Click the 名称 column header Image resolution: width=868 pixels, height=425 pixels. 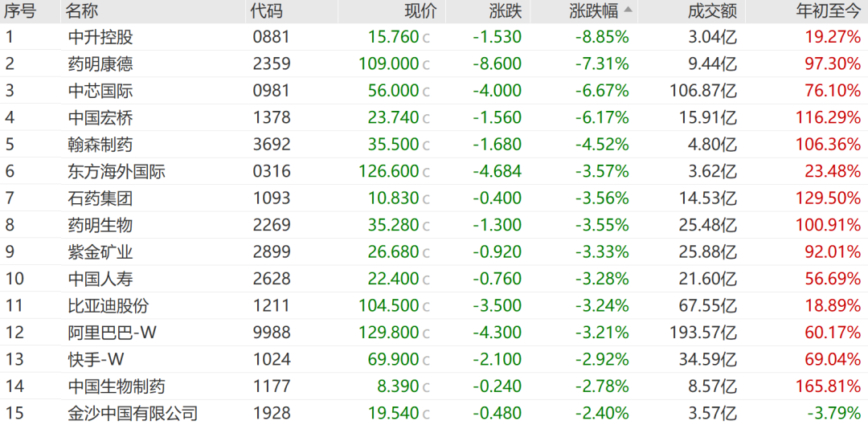coord(83,11)
